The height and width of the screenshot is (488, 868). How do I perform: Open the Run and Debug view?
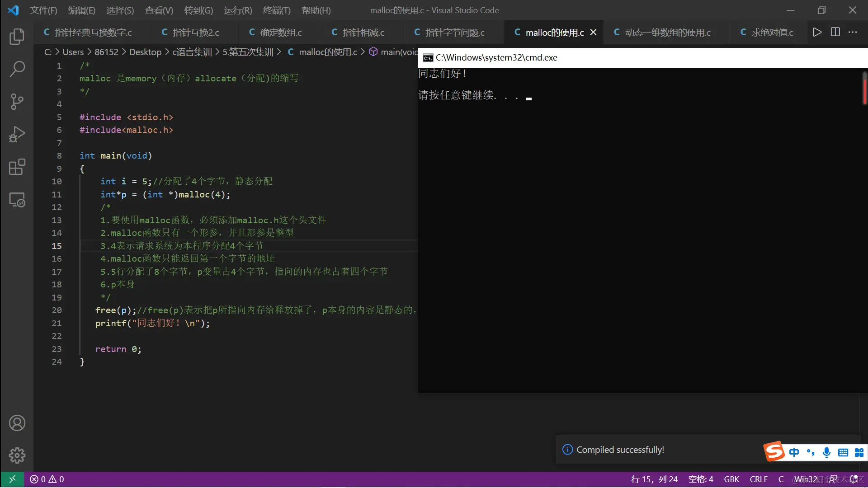(x=17, y=134)
